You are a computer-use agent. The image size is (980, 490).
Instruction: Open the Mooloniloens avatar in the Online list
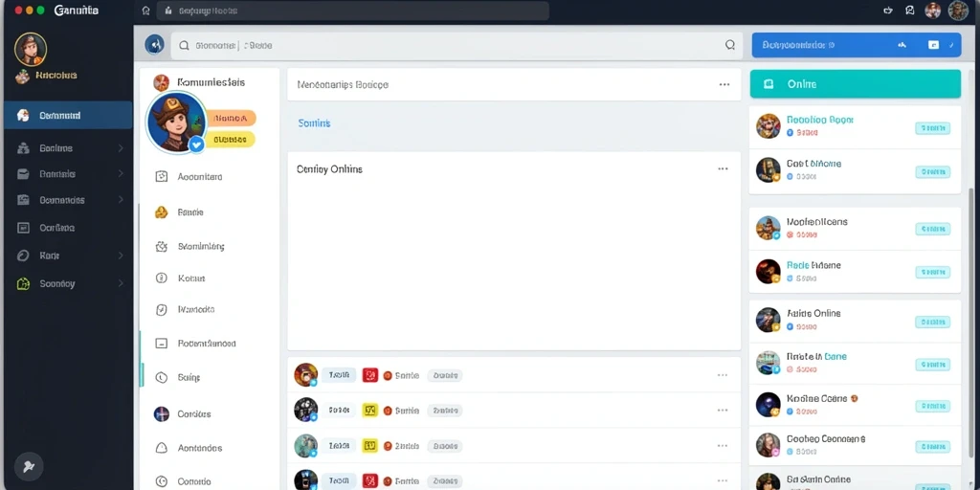click(768, 228)
